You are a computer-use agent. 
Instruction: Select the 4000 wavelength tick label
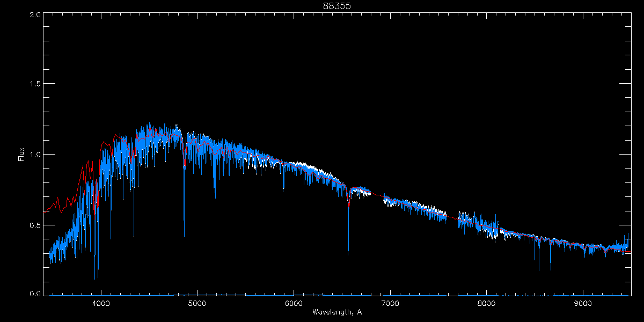click(101, 303)
